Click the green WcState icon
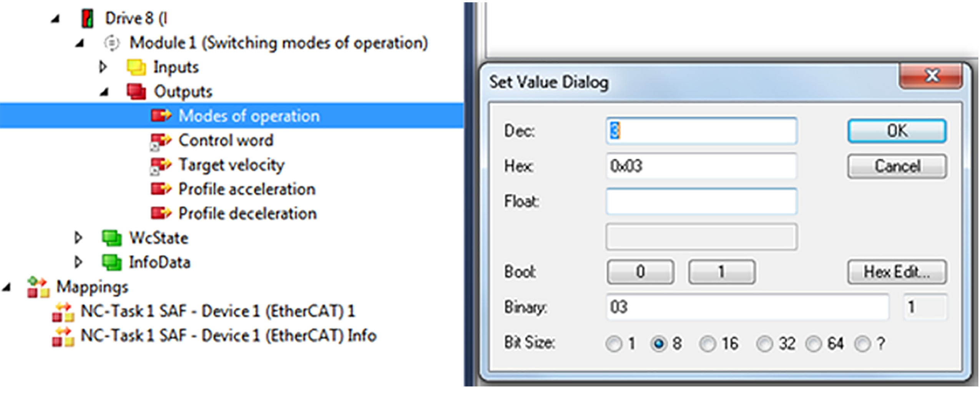The width and height of the screenshot is (980, 393). click(x=111, y=238)
